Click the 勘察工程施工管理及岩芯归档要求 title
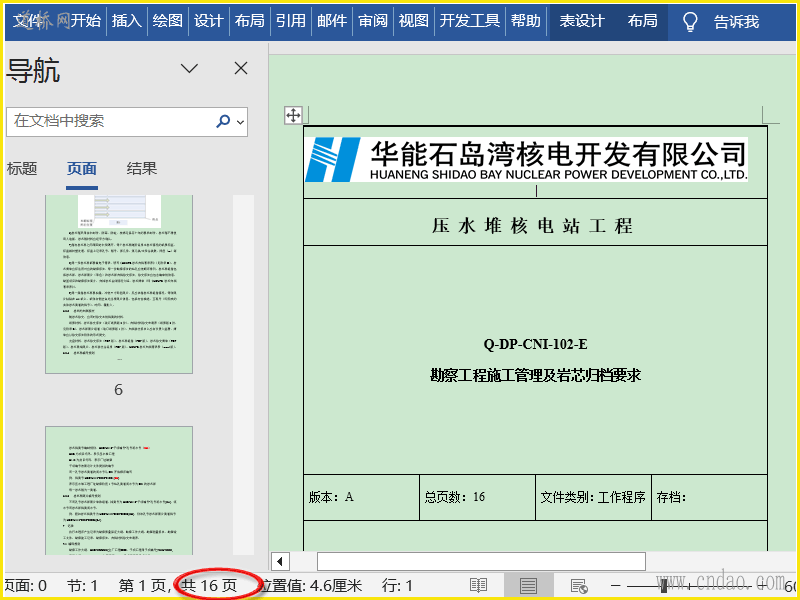This screenshot has width=800, height=600. pyautogui.click(x=535, y=376)
